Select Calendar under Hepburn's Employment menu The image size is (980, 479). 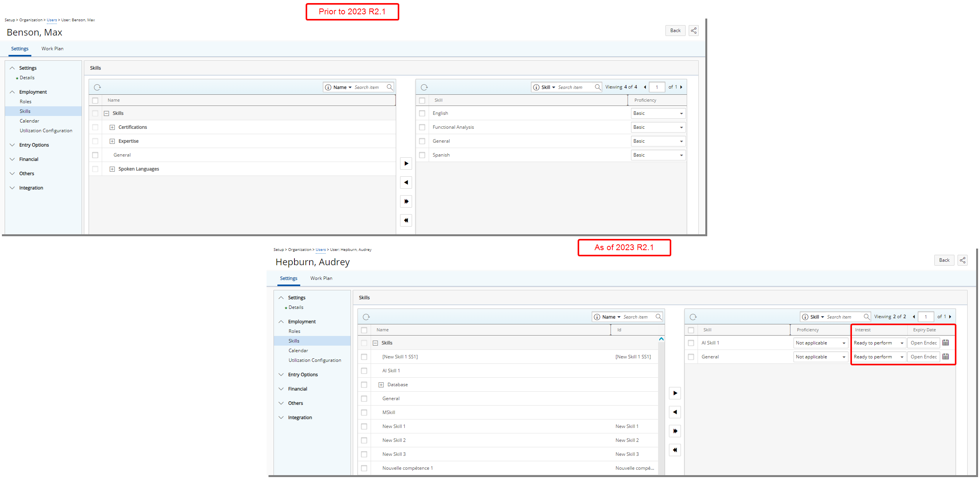click(298, 351)
